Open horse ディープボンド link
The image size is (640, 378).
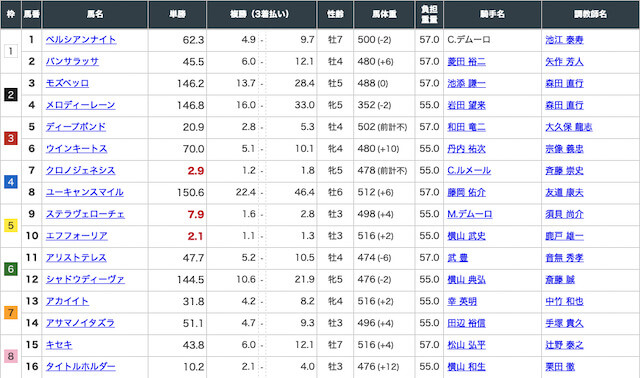coord(76,127)
